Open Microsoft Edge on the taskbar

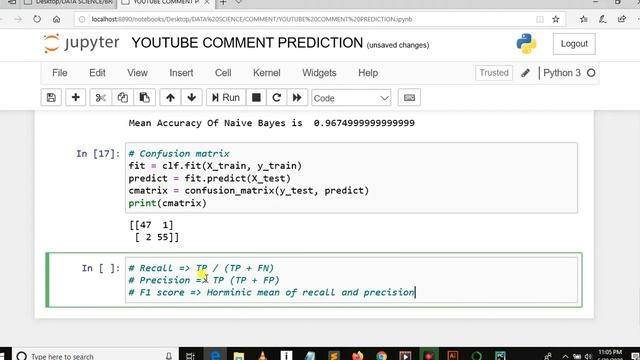click(x=215, y=356)
